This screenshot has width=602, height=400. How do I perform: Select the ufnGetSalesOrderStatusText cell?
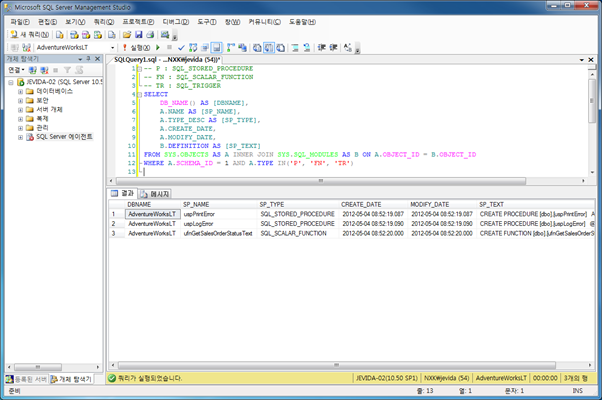[218, 233]
